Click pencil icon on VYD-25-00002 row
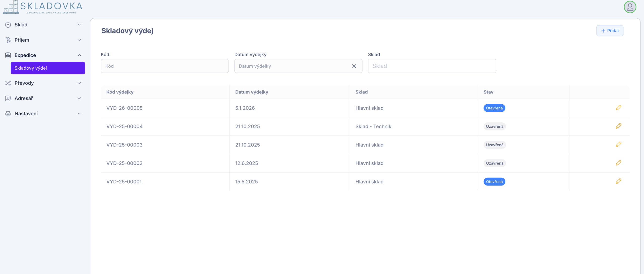Screen dimensions: 644x274 click(618, 163)
